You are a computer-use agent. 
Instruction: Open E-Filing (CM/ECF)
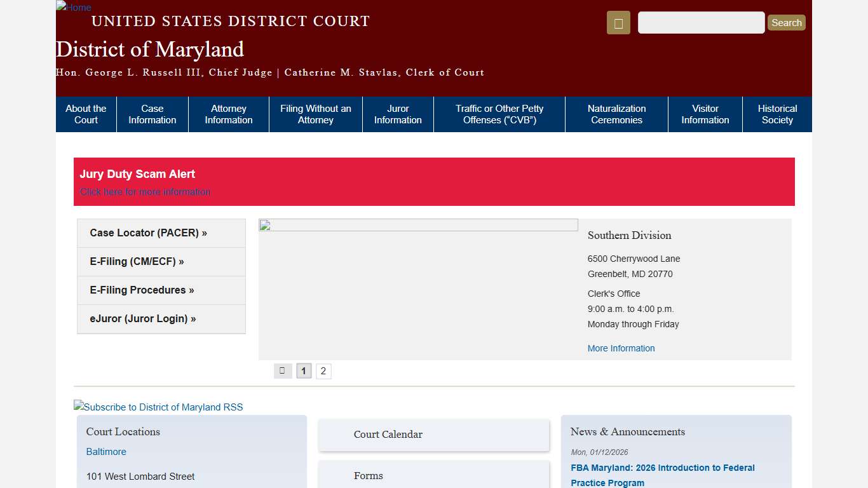(x=137, y=261)
